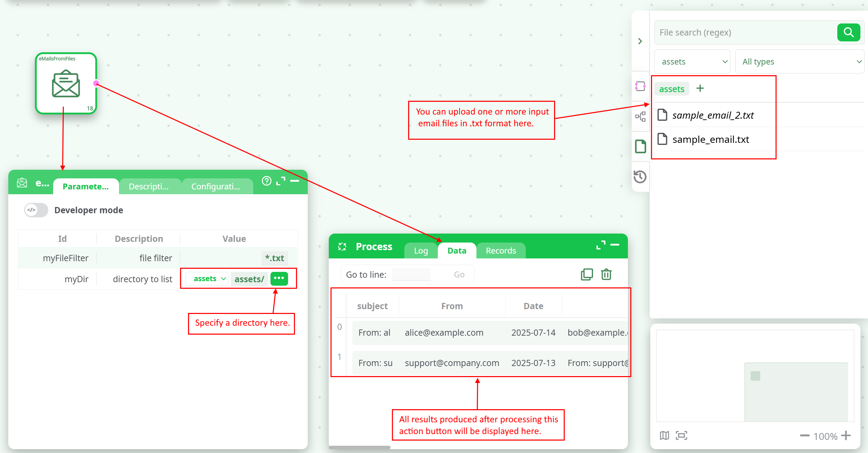
Task: Click the Go button beside line field
Action: tap(459, 275)
